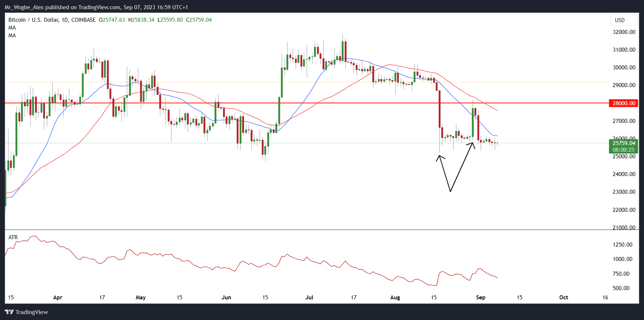Click the ATR scale value 500.00
This screenshot has height=320, width=644.
click(621, 288)
